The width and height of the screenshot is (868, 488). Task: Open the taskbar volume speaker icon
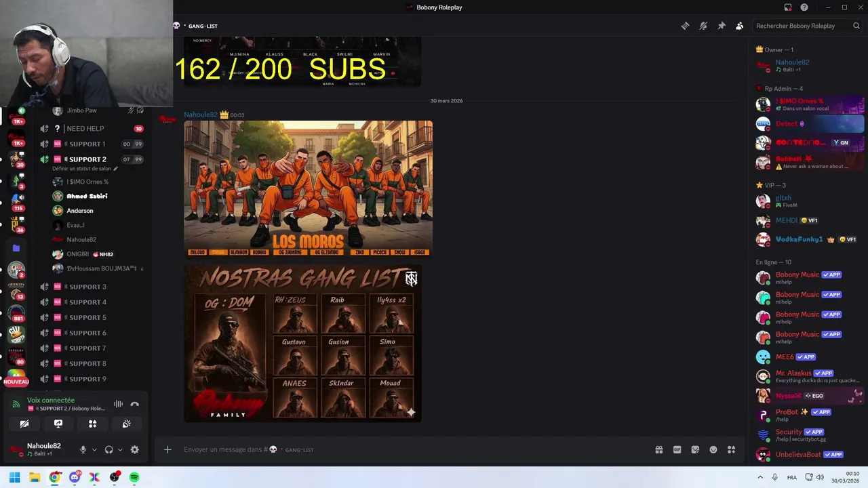click(819, 478)
